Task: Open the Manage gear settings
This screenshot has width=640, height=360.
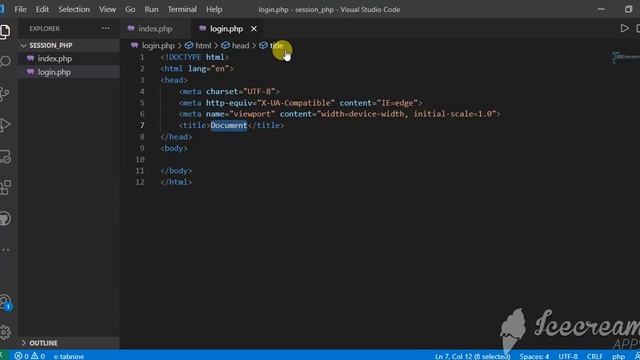Action: (5, 332)
